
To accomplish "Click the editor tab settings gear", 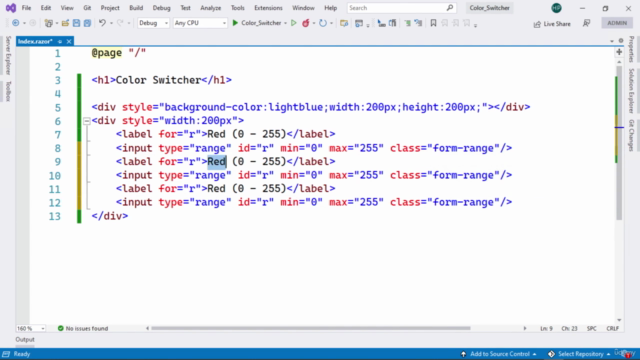I will coord(621,41).
